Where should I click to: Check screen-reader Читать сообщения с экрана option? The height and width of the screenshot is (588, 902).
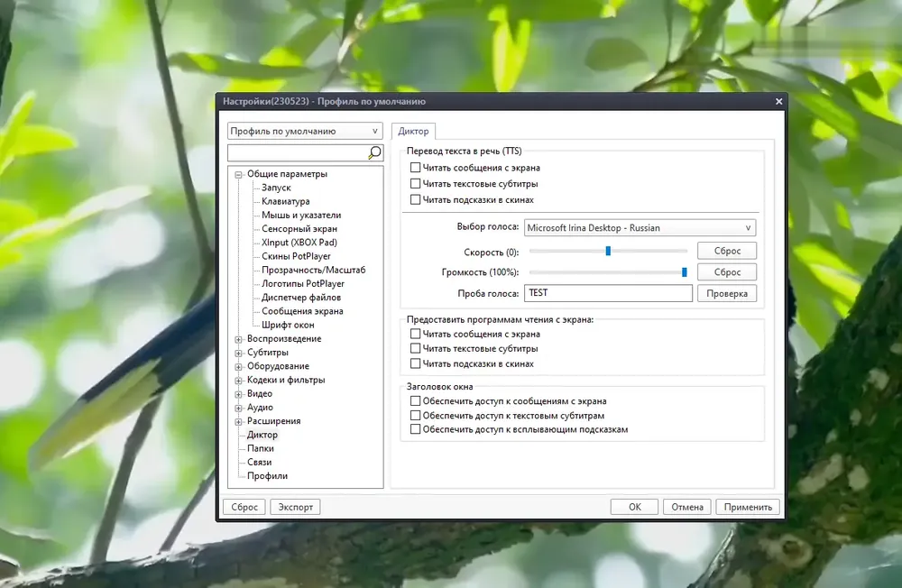point(415,334)
